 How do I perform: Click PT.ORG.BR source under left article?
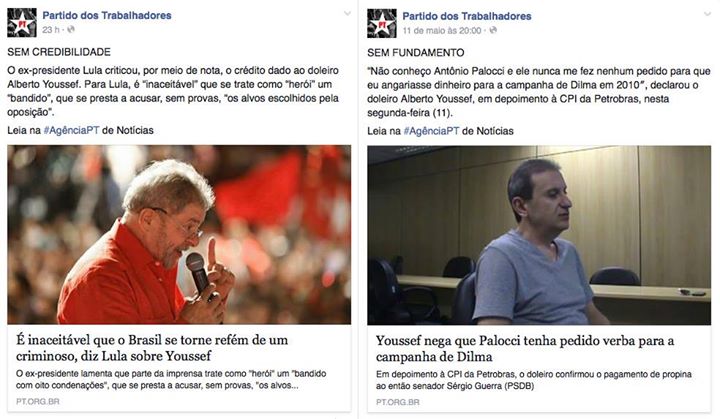38,401
